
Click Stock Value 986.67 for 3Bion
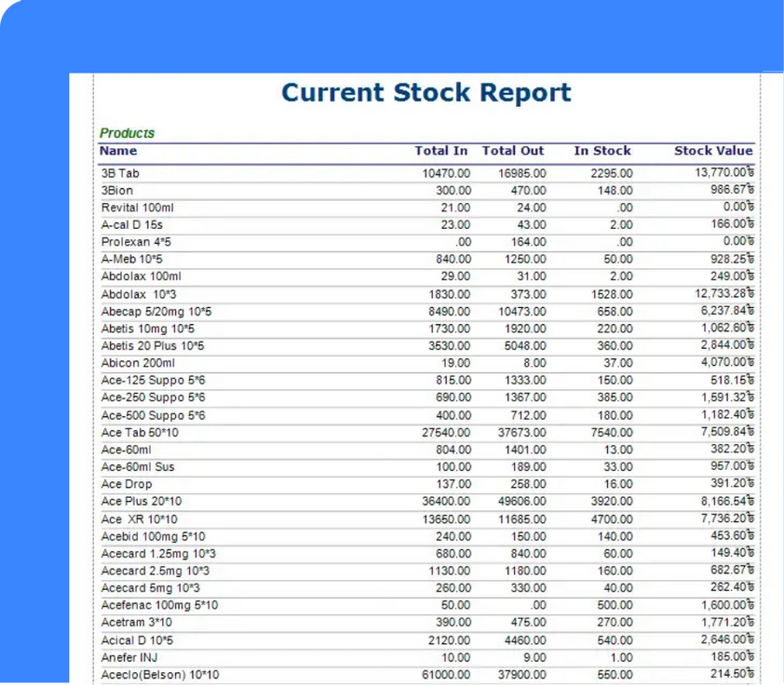click(733, 190)
